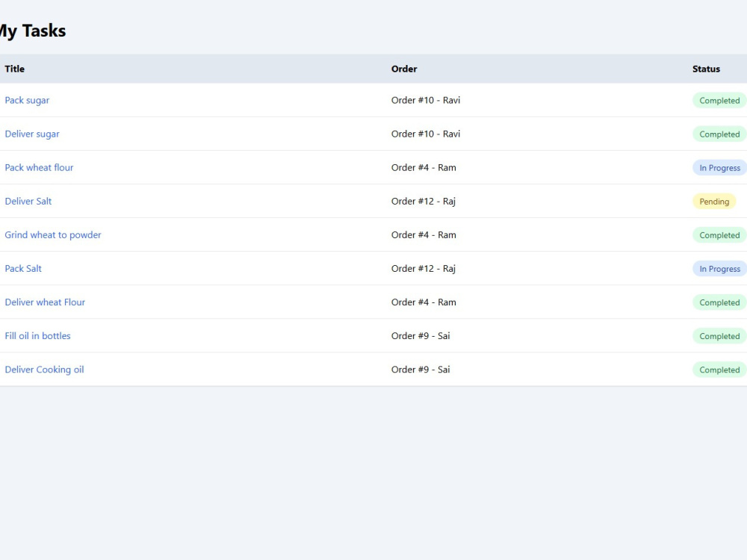Click Completed badge for Fill oil in bottles
Image resolution: width=747 pixels, height=560 pixels.
click(x=719, y=336)
